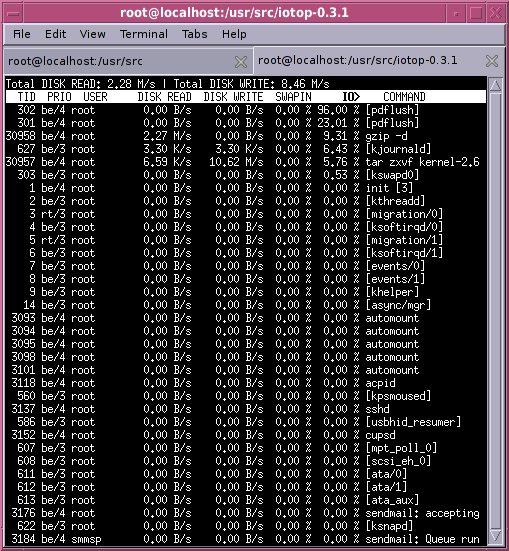Click the vertical scrollbar track
Screen dimensions: 509x551
(495, 310)
